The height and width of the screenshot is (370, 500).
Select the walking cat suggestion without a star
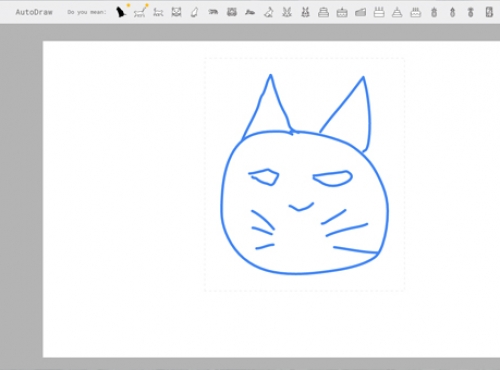tap(158, 13)
